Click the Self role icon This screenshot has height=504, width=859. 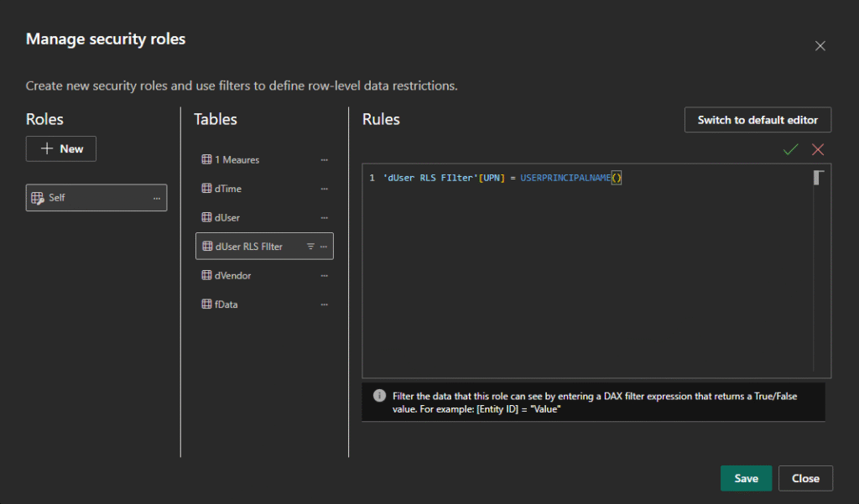click(38, 198)
